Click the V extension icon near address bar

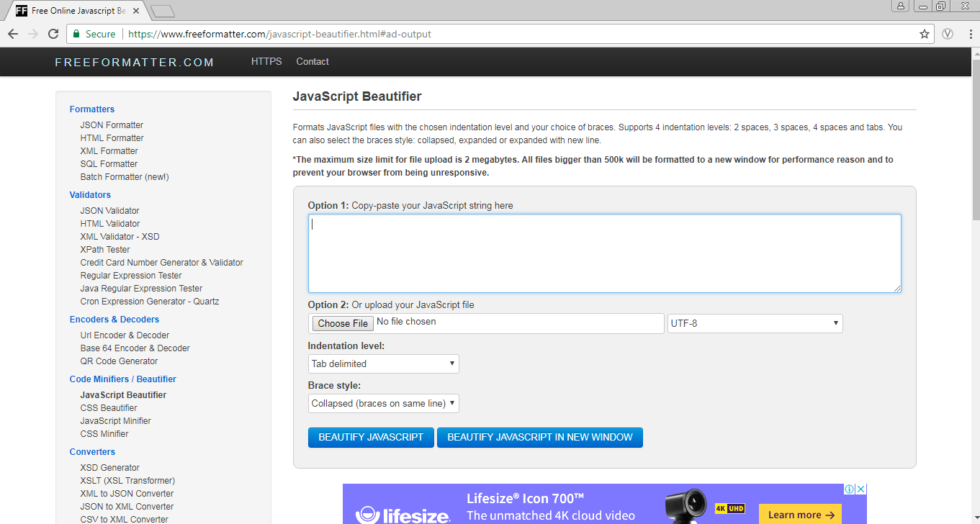click(948, 33)
